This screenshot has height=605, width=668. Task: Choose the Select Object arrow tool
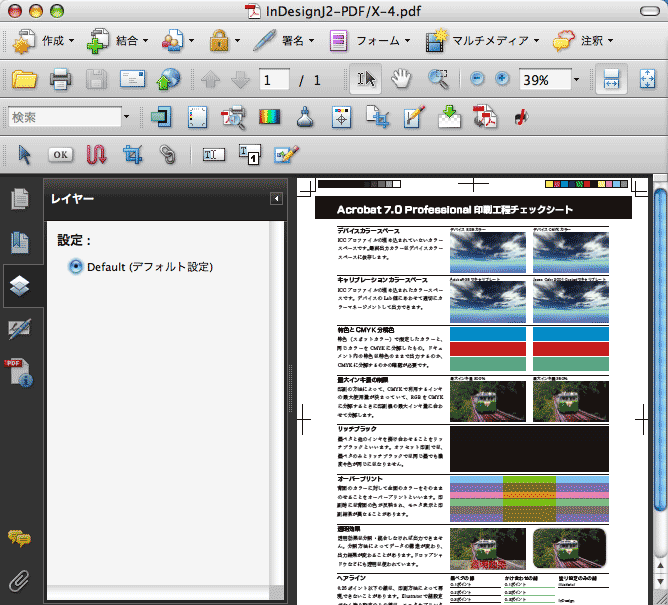pos(24,155)
